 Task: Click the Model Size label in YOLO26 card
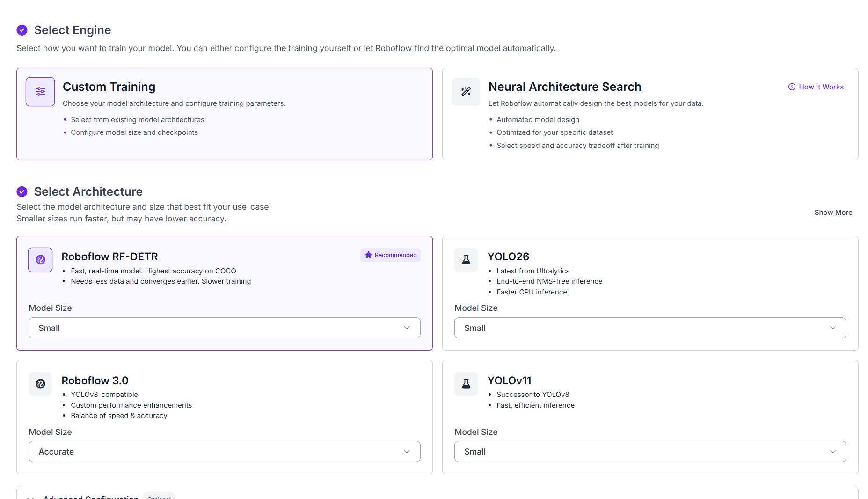pos(476,308)
